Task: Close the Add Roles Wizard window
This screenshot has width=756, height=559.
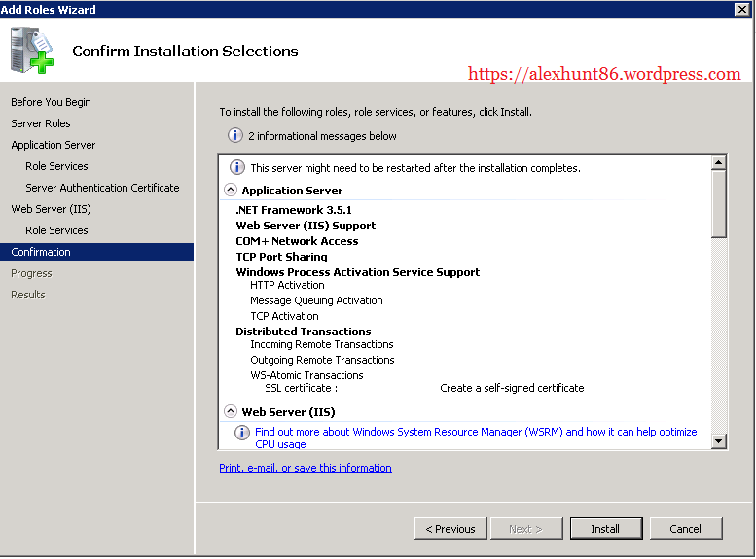Action: click(741, 9)
